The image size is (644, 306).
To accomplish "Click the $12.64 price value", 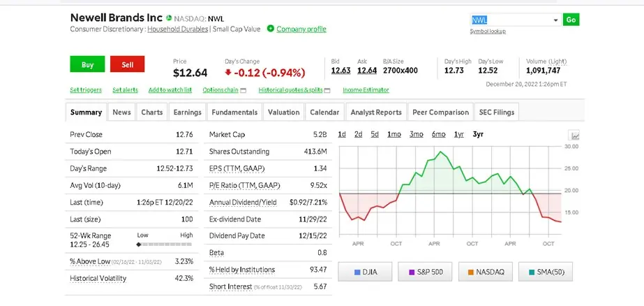I will pos(190,73).
